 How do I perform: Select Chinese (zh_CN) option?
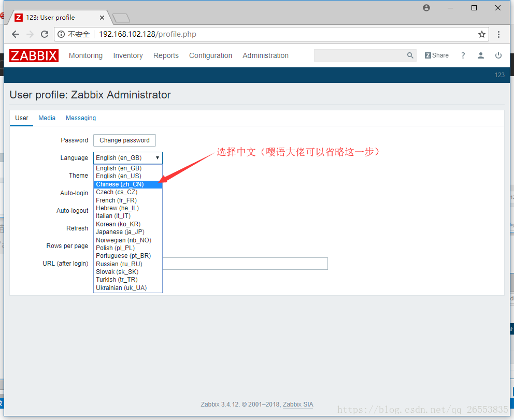click(x=128, y=184)
